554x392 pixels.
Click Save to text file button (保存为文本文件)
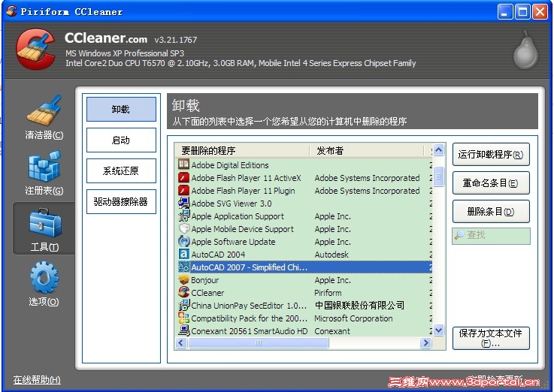(491, 338)
